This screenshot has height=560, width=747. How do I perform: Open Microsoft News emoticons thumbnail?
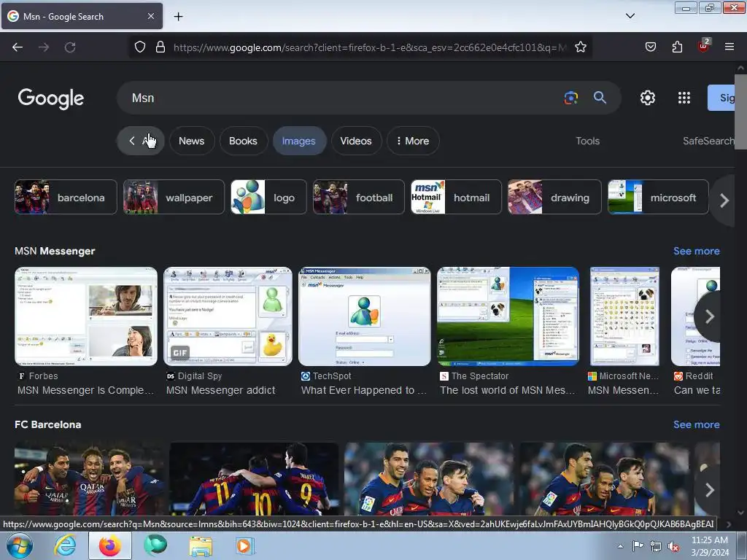coord(624,316)
